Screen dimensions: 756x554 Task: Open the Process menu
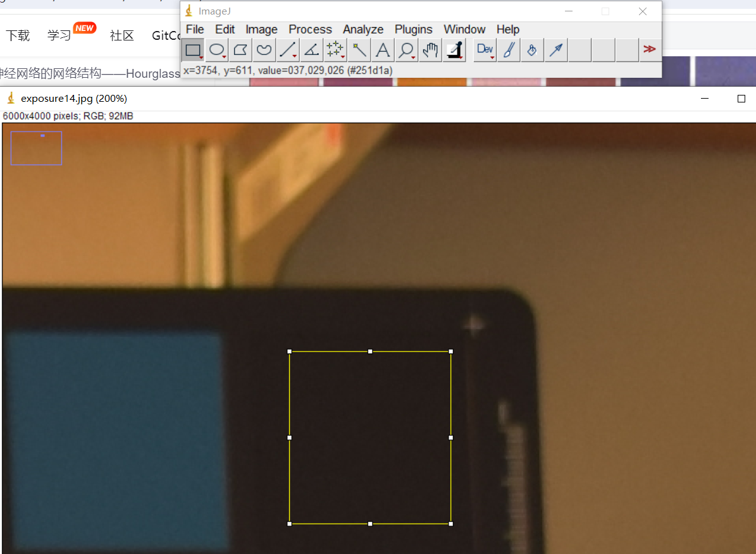(310, 30)
